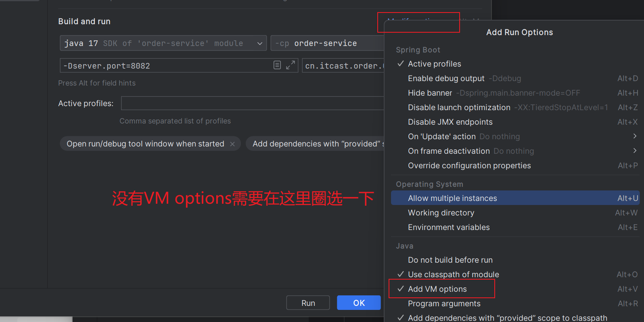Screen dimensions: 644x322
Task: Open the java 17 SDK dropdown
Action: tap(163, 43)
